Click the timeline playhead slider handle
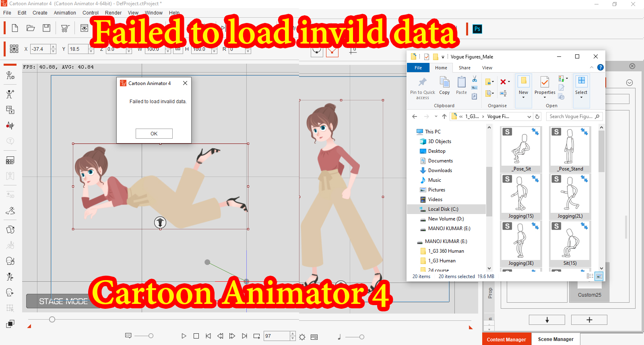The height and width of the screenshot is (345, 644). click(x=52, y=320)
